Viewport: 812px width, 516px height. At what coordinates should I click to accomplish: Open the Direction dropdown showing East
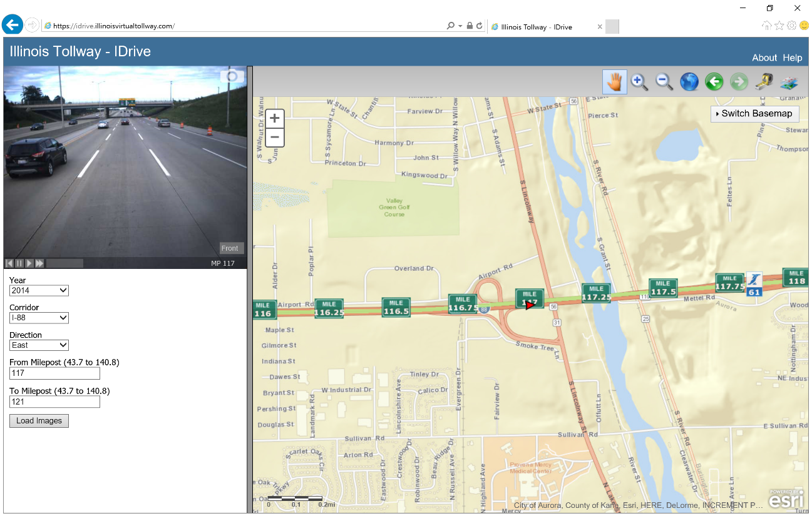39,345
